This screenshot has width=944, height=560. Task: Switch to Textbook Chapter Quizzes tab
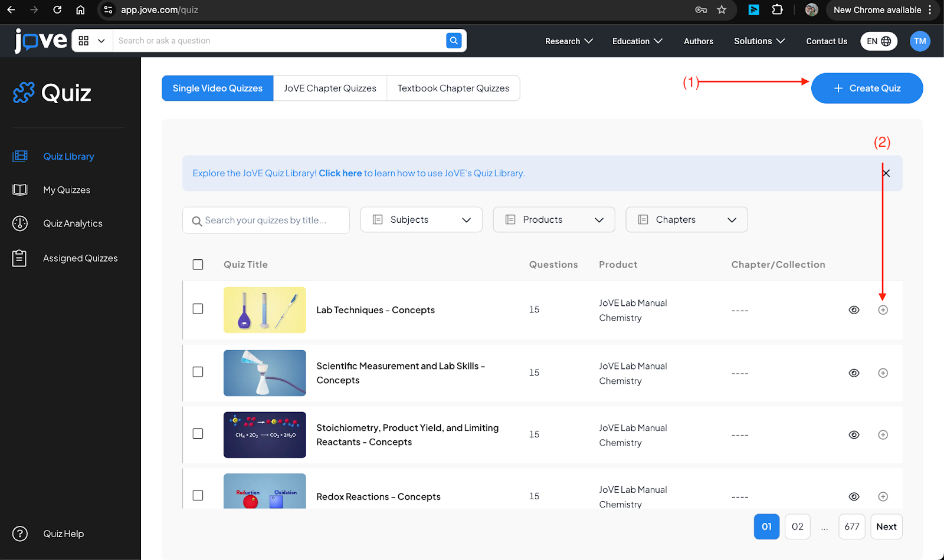coord(453,88)
